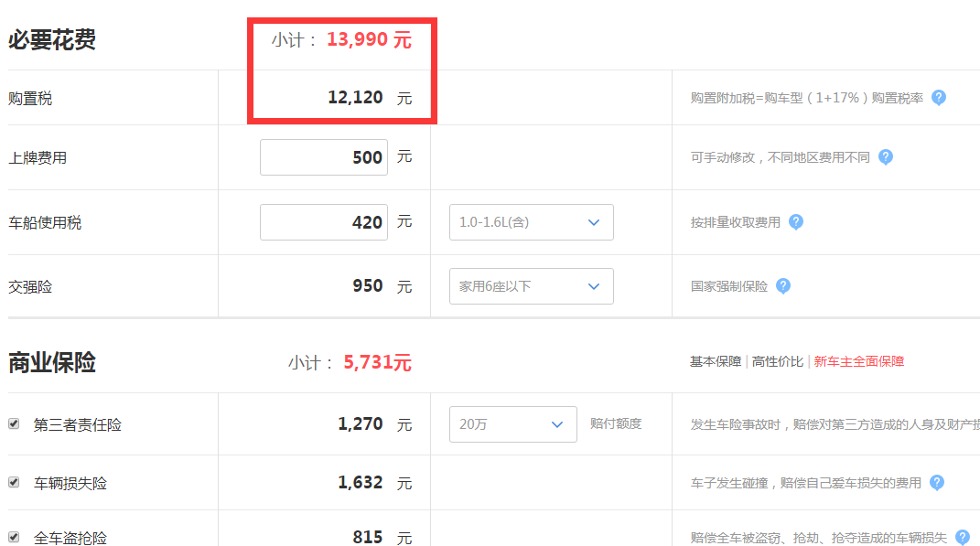980x546 pixels.
Task: Click the 必要花费 section heading
Action: [x=52, y=40]
